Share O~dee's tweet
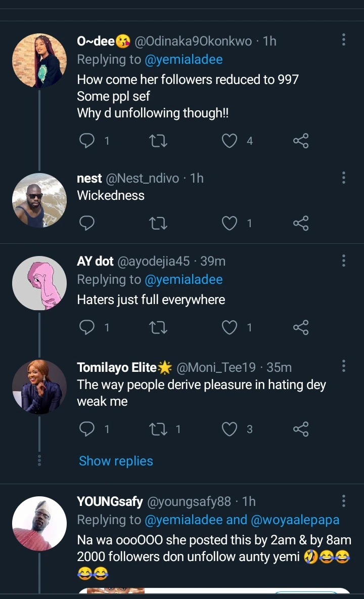364x599 pixels. point(301,141)
